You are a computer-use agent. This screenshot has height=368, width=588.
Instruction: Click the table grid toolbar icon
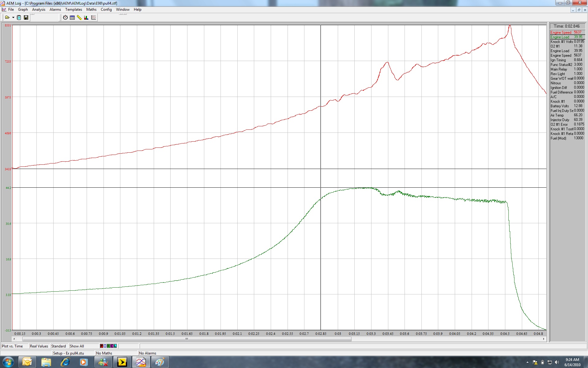tap(72, 17)
